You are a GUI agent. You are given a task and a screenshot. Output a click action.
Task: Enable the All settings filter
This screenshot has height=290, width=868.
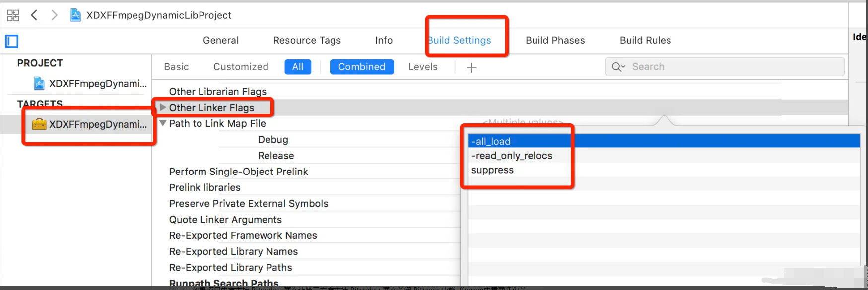[298, 67]
